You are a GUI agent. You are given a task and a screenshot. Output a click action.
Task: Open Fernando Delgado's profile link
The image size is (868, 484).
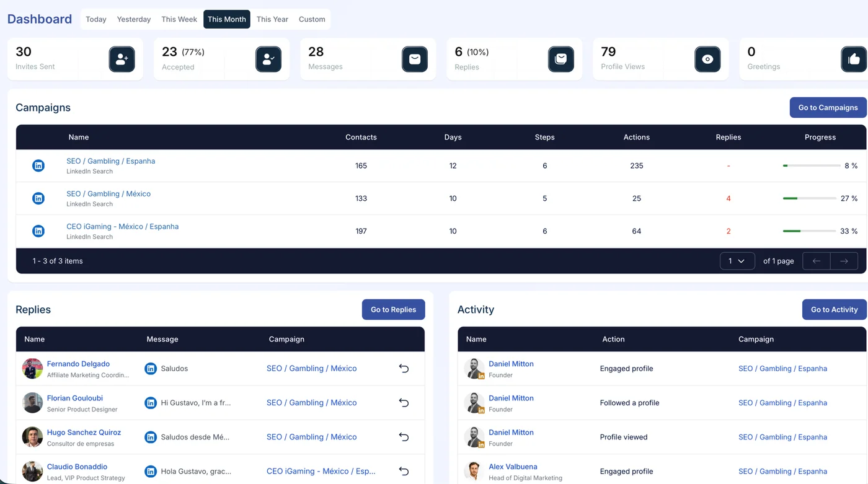coord(78,364)
